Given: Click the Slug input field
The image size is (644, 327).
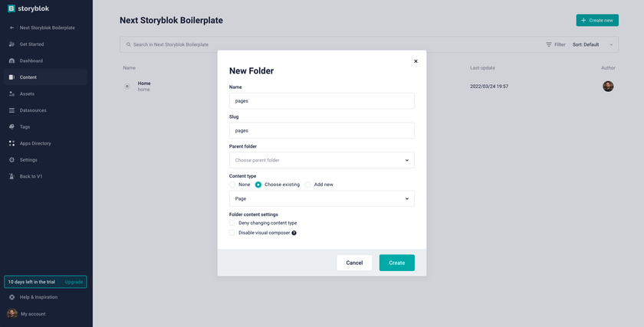Looking at the screenshot, I should (321, 130).
